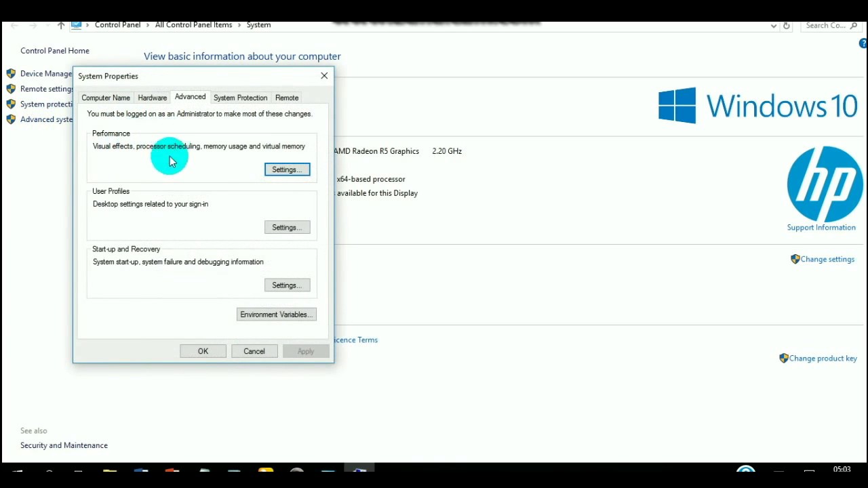
Task: Open Help with the blue question mark icon
Action: [x=863, y=43]
